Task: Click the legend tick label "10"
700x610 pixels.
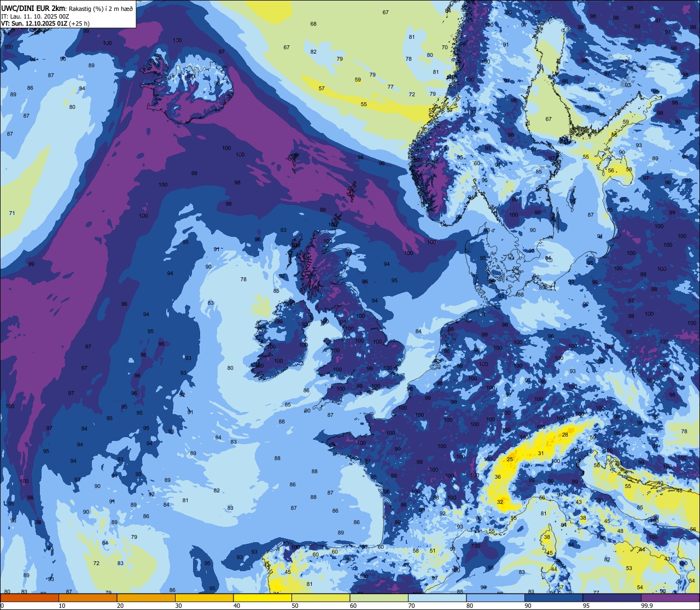Action: 62,606
